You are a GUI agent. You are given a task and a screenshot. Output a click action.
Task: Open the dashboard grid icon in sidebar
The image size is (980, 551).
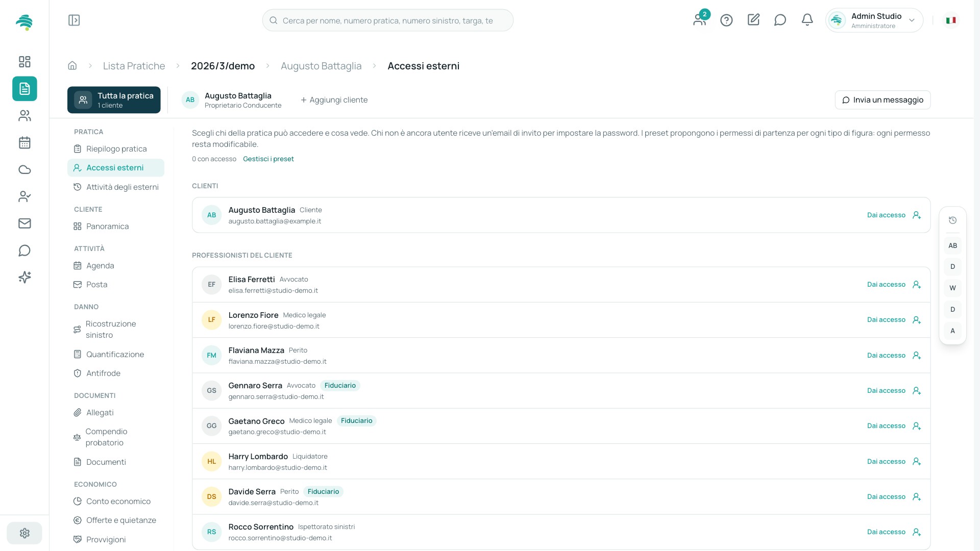coord(24,62)
